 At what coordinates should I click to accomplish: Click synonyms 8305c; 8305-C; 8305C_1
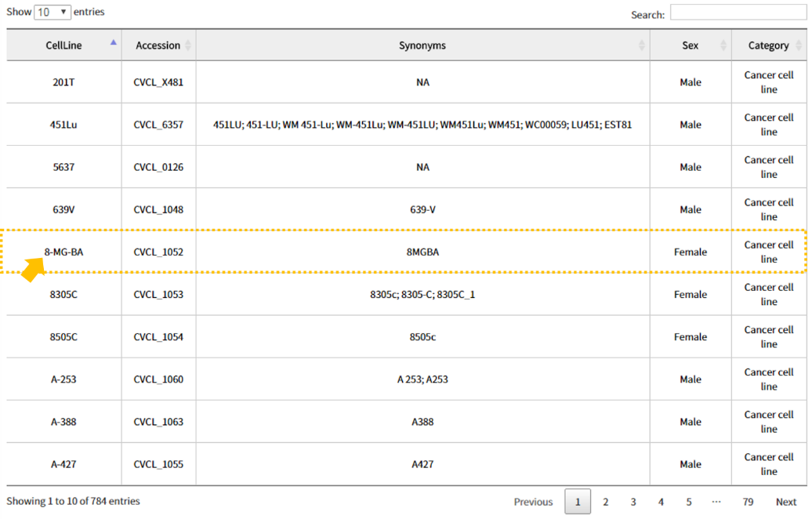pyautogui.click(x=422, y=295)
